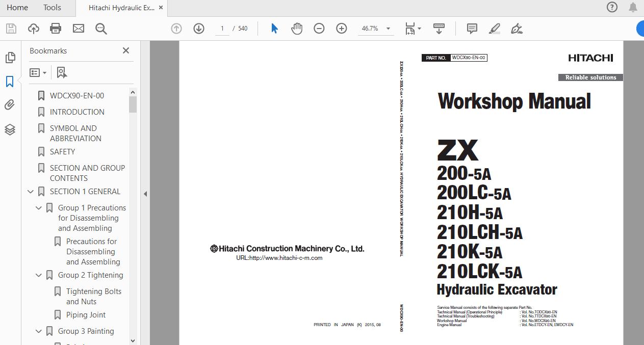Go to previous page arrow
The height and width of the screenshot is (345, 644).
(176, 29)
